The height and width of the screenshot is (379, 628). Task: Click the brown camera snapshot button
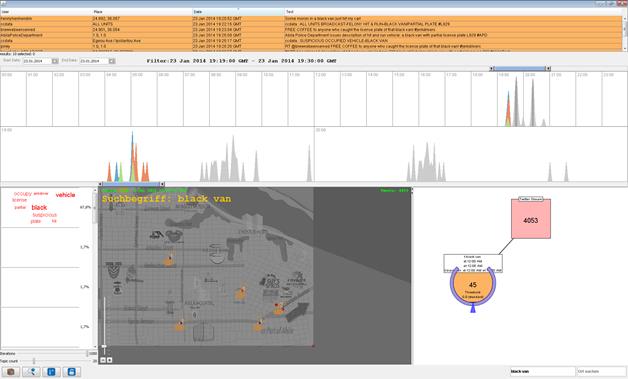point(11,371)
